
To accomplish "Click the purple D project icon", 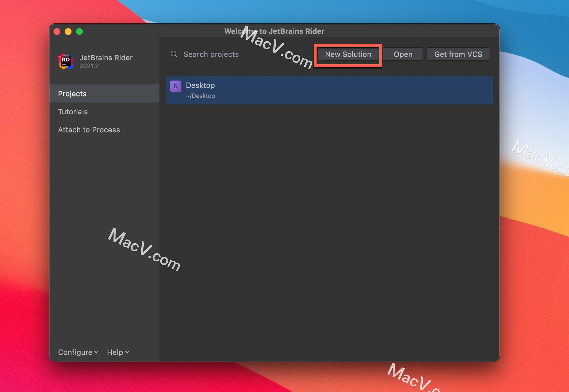I will 176,86.
